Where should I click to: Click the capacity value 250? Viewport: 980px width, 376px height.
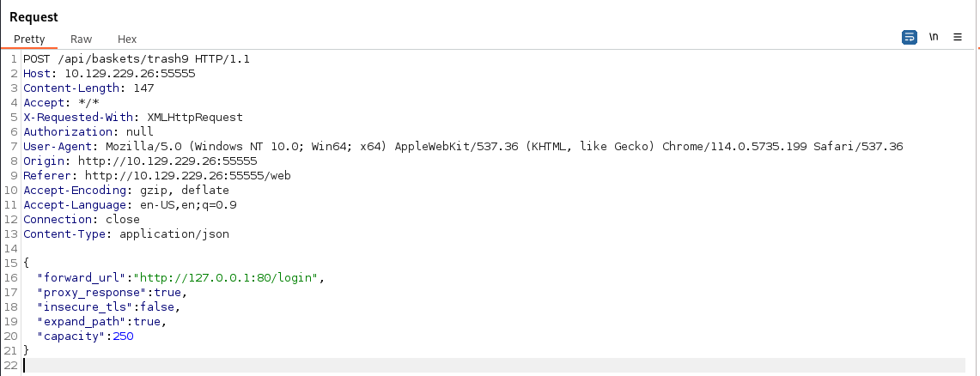[x=123, y=337]
